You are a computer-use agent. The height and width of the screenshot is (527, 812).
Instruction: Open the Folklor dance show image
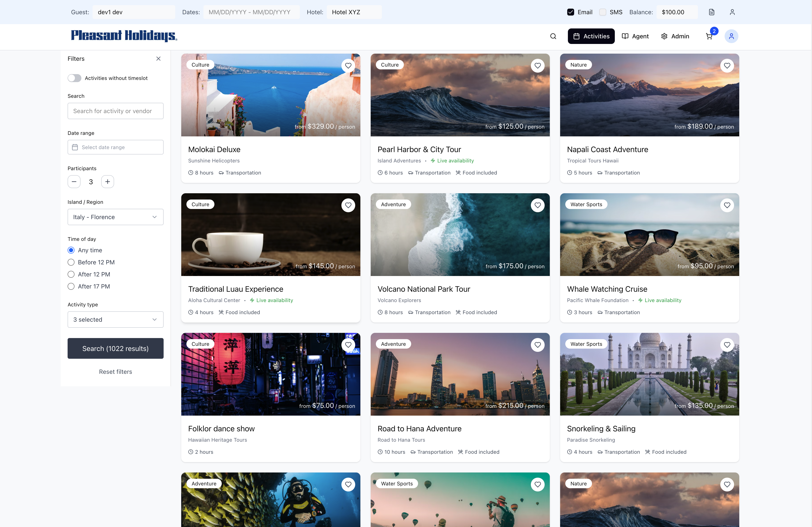[271, 374]
